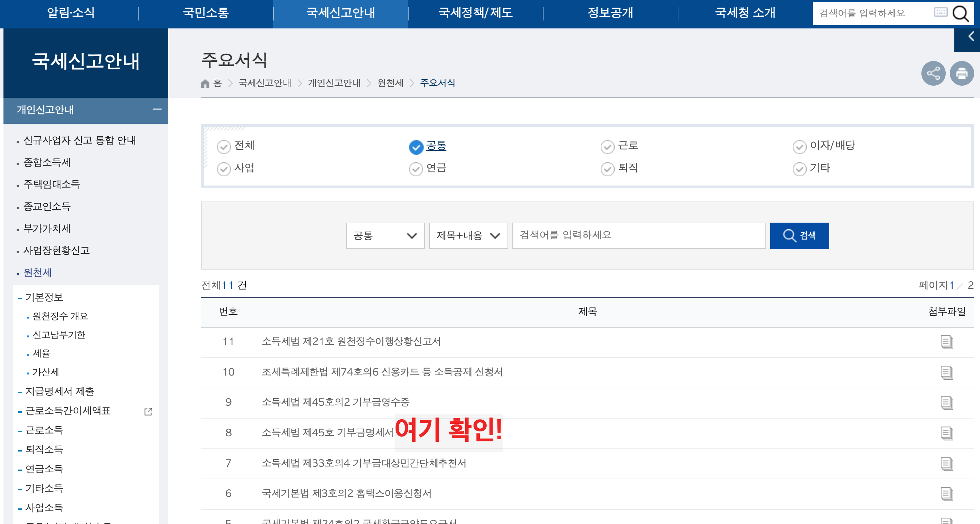Collapse the 개인신고안내 sidebar section
This screenshot has height=524, width=980.
(x=157, y=110)
